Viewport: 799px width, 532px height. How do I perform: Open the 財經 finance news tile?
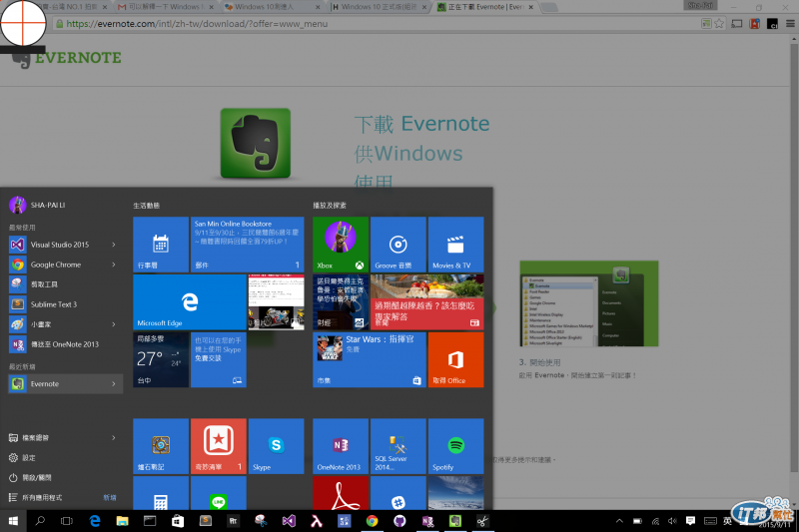click(x=341, y=301)
